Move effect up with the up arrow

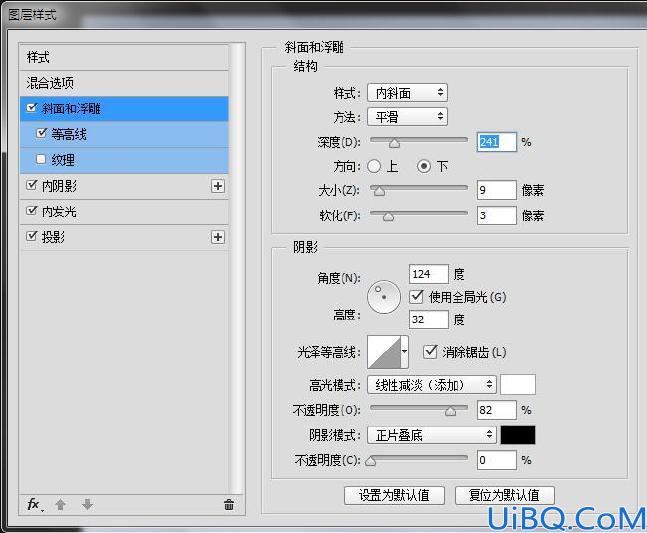(x=61, y=504)
